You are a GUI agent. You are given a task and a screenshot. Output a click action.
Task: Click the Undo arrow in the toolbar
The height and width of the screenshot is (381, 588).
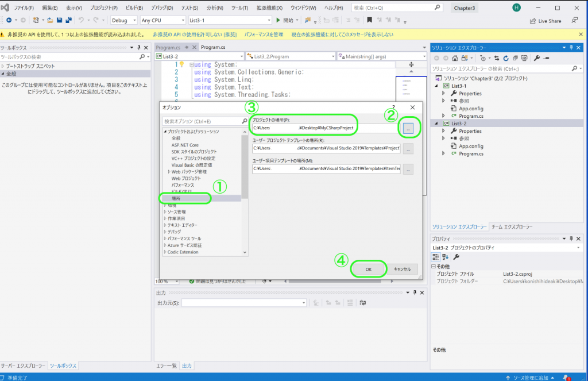pos(81,20)
